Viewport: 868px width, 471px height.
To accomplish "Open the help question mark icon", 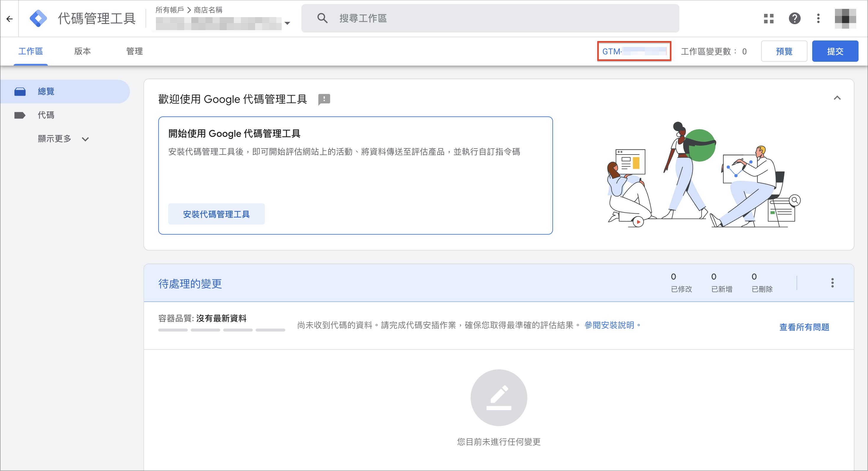I will pos(794,18).
